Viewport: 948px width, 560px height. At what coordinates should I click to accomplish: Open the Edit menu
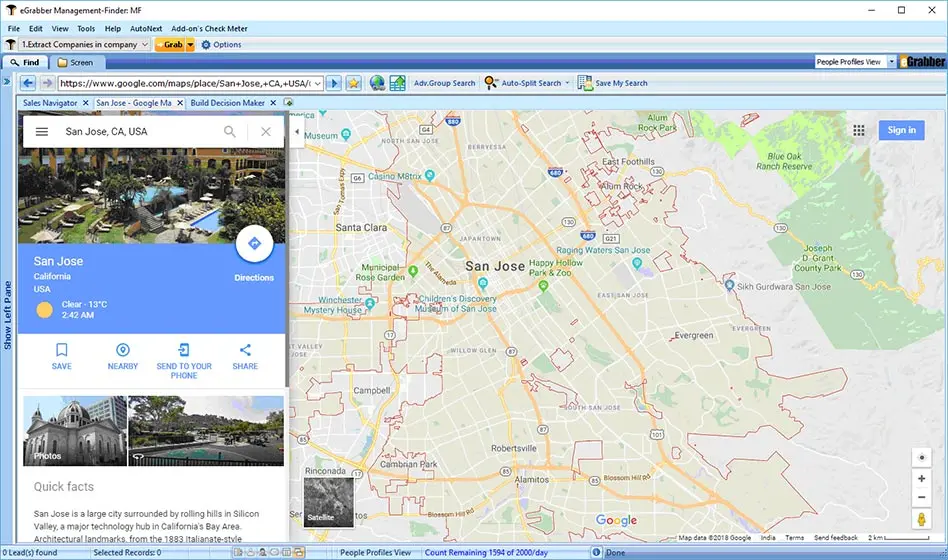pos(36,28)
